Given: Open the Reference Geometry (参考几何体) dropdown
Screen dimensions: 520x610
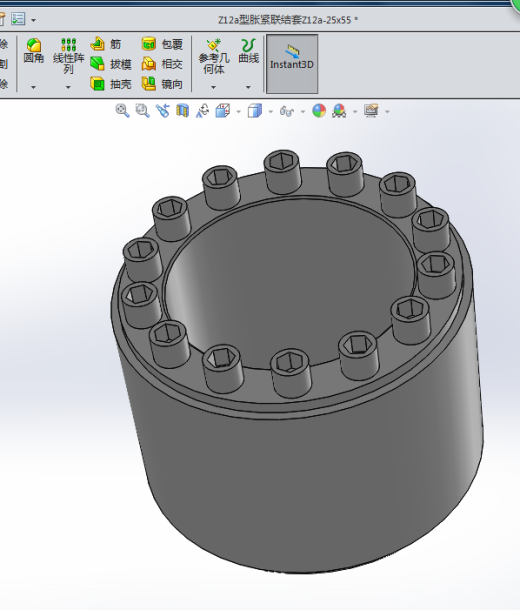Looking at the screenshot, I should [x=213, y=87].
